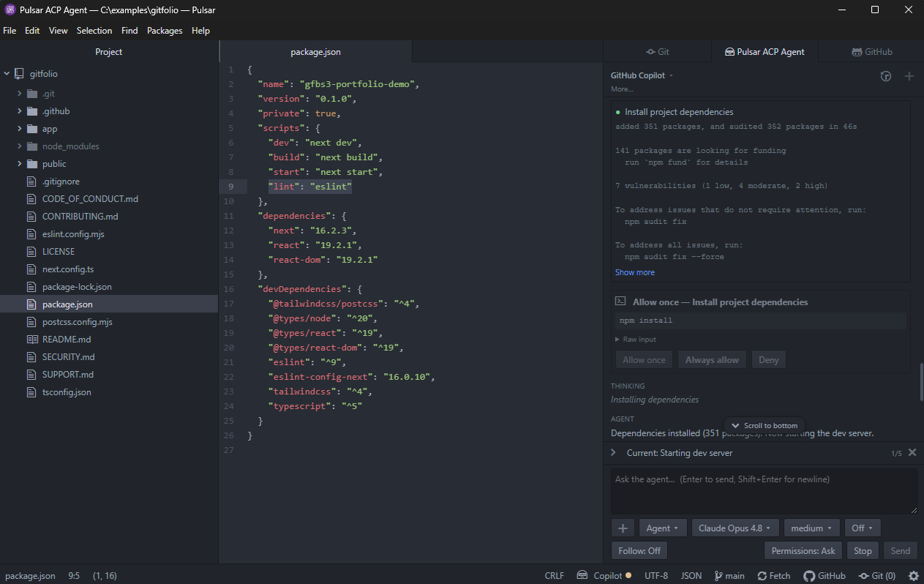Screen dimensions: 924x584
Task: Click the main branch icon in status bar
Action: [x=718, y=576]
